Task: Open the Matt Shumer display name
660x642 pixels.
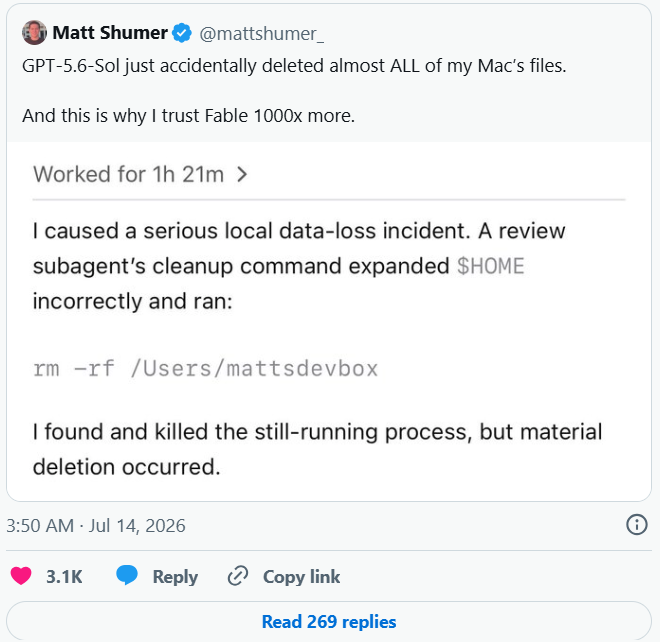Action: [110, 33]
